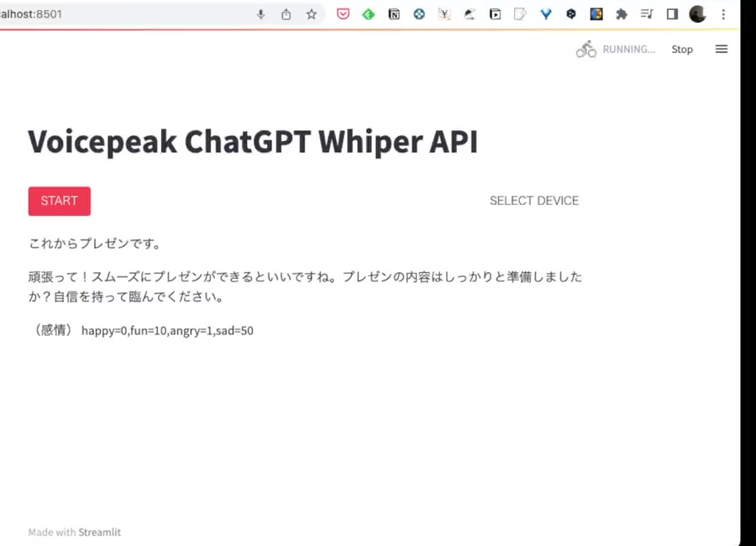Open the Chrome profile avatar
This screenshot has width=756, height=546.
(x=697, y=14)
